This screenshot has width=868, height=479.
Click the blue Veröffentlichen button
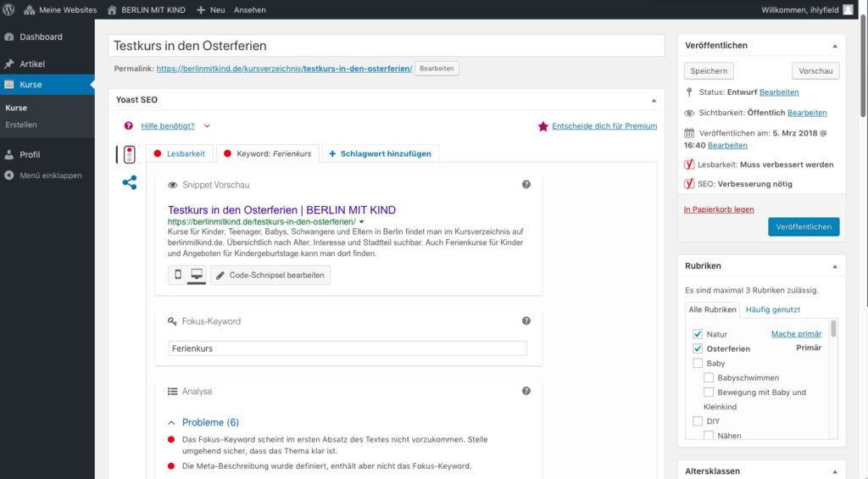click(804, 226)
